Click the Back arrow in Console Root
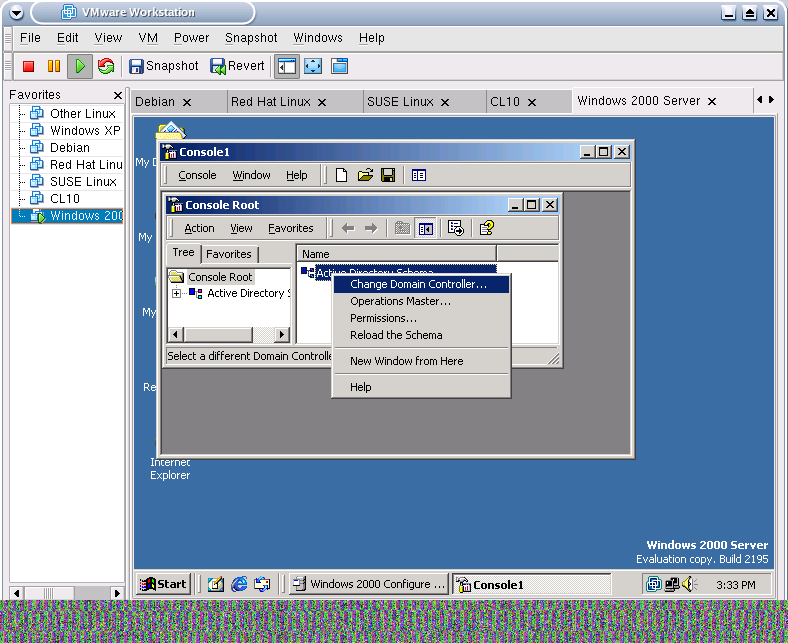Screen dimensions: 788x643 348,229
